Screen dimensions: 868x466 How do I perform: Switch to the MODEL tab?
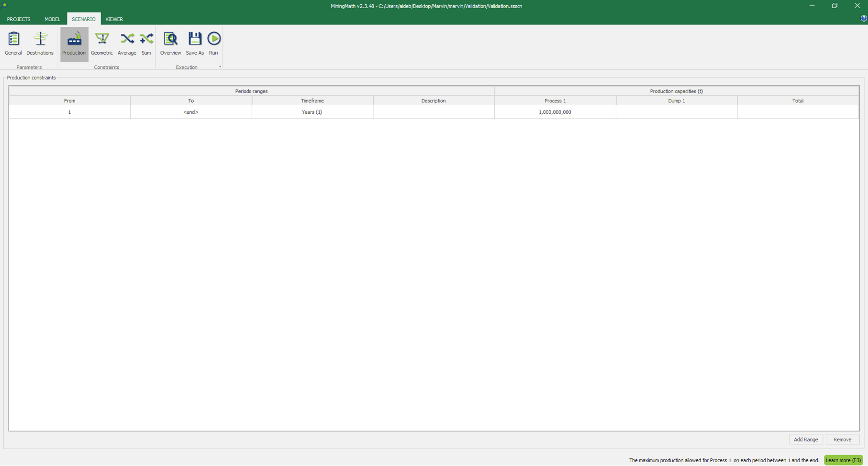tap(52, 19)
